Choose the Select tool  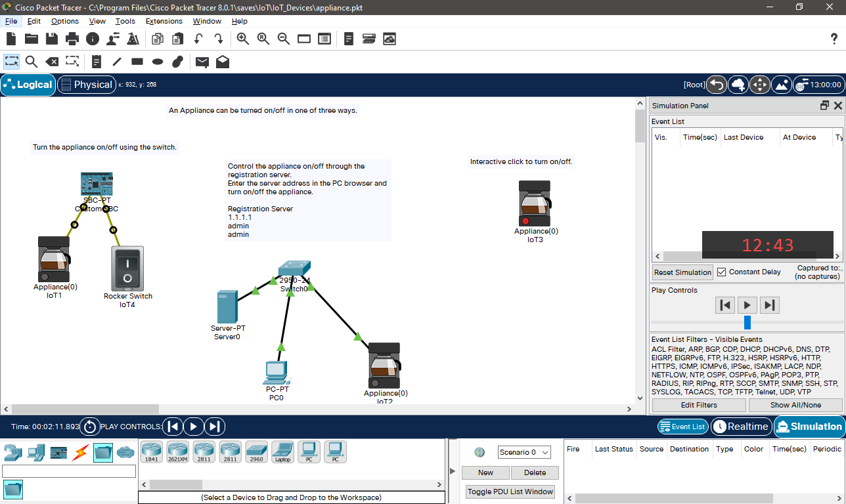[x=11, y=62]
